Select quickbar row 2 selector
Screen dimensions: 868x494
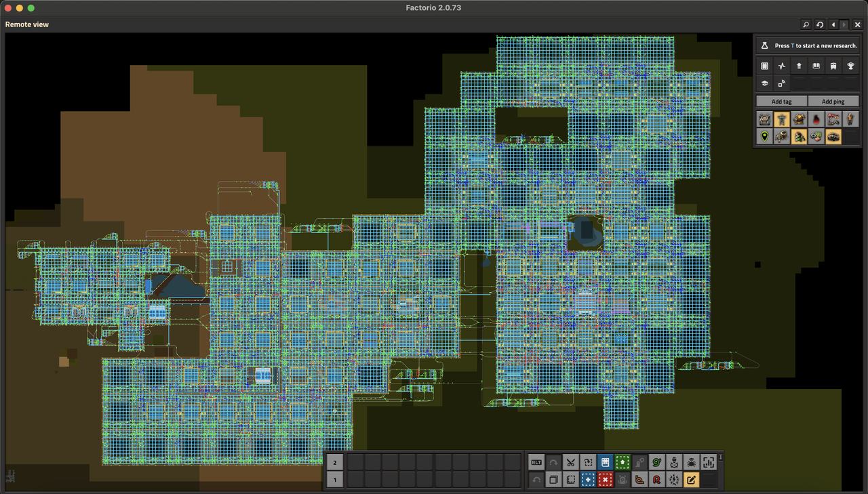pos(334,462)
